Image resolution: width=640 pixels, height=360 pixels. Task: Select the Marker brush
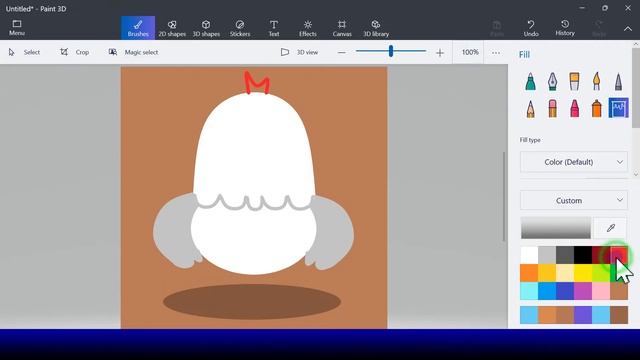point(530,81)
